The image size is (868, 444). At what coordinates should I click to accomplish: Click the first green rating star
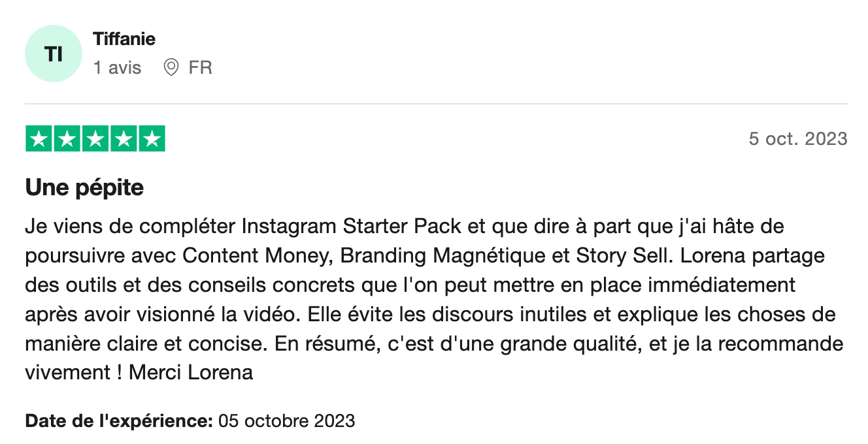pos(39,138)
